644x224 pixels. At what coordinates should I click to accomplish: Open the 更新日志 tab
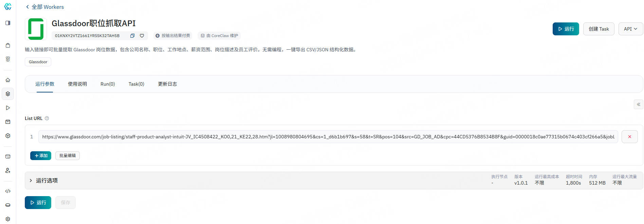click(x=167, y=84)
